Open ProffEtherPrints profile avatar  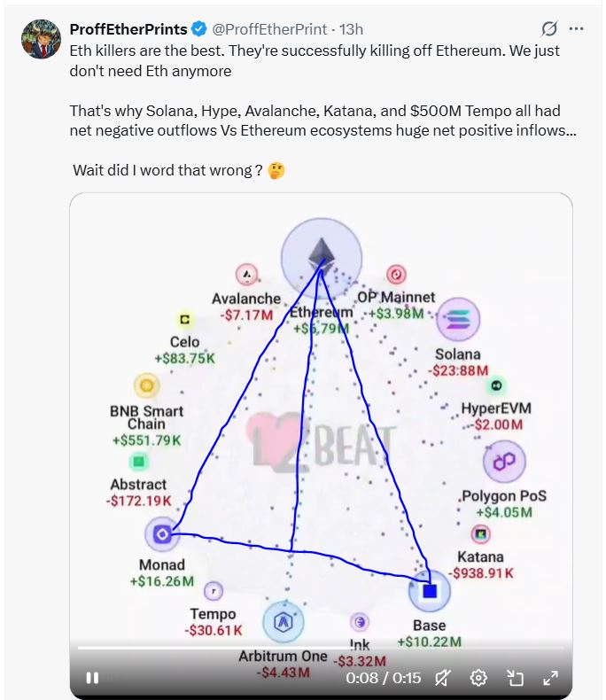point(41,39)
